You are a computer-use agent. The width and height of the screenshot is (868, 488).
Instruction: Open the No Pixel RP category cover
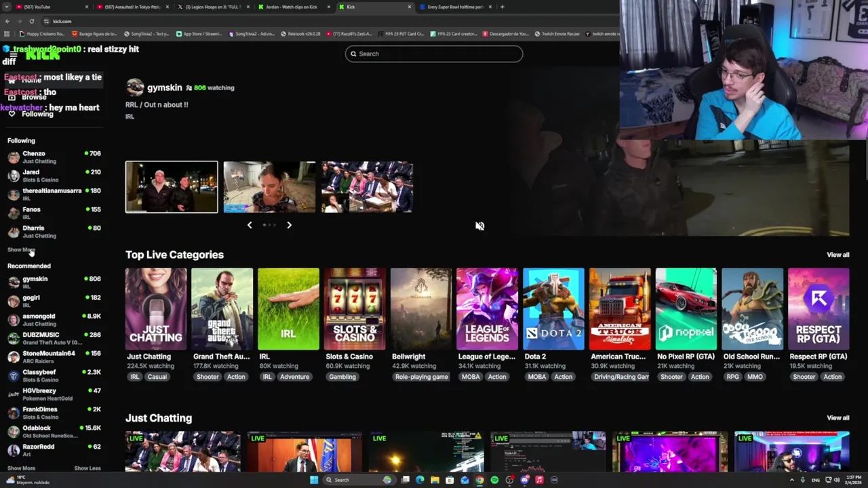coord(686,309)
